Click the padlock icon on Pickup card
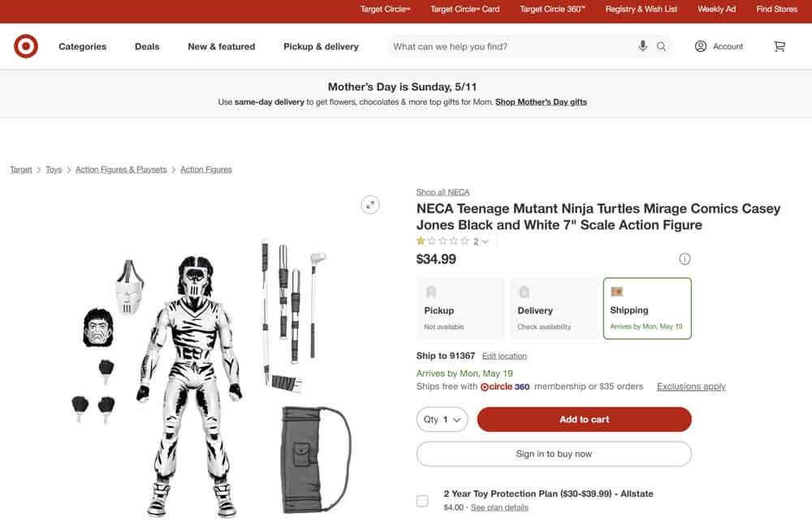Screen dimensions: 812x522 pos(430,291)
